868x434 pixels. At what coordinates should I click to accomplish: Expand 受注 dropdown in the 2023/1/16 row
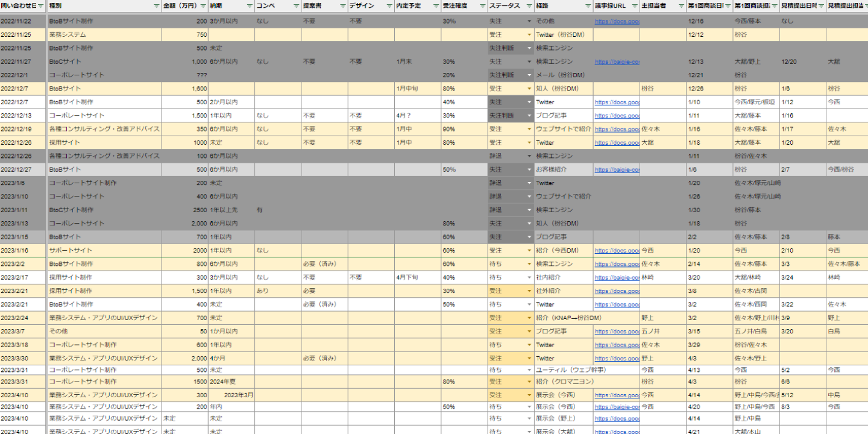click(x=529, y=251)
